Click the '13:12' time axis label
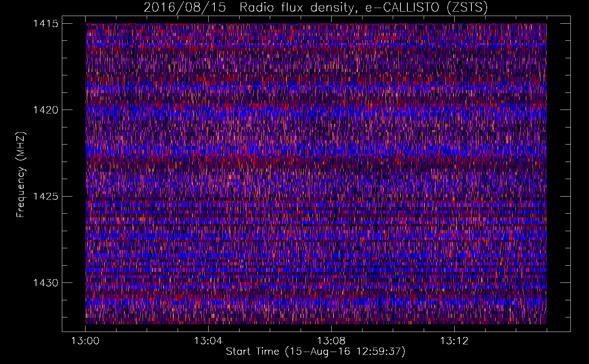 454,341
